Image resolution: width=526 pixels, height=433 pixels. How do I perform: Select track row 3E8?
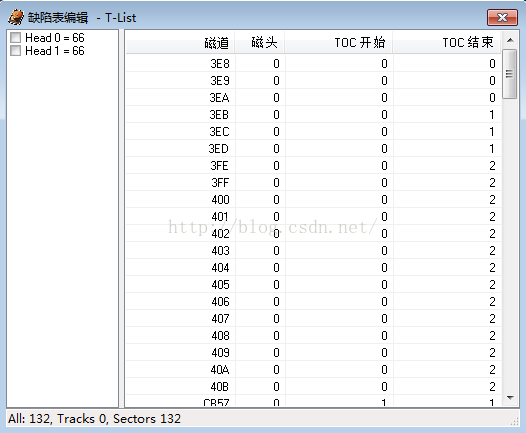[313, 63]
